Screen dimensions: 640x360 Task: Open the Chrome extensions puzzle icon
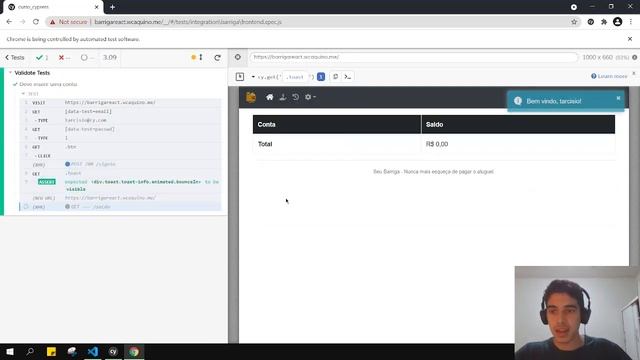click(x=604, y=22)
